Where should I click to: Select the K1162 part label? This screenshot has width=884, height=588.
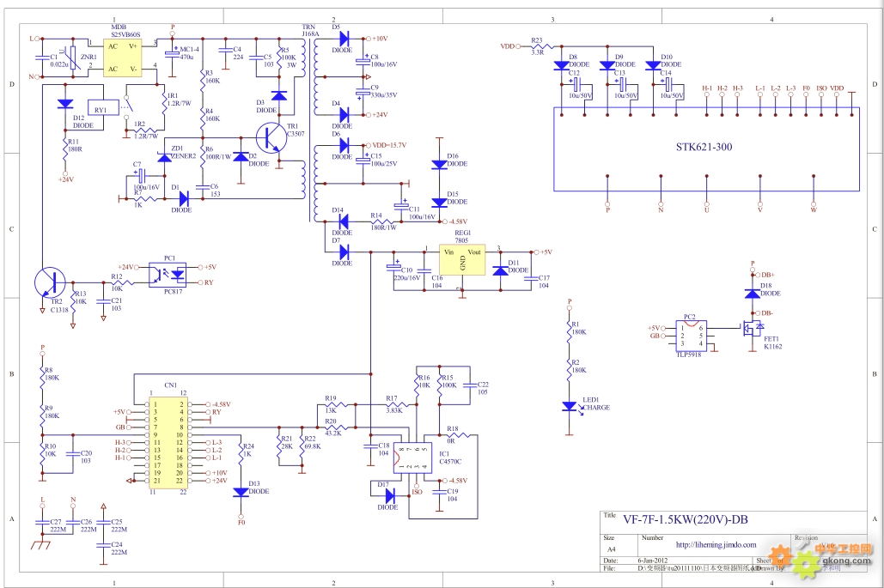[x=773, y=347]
